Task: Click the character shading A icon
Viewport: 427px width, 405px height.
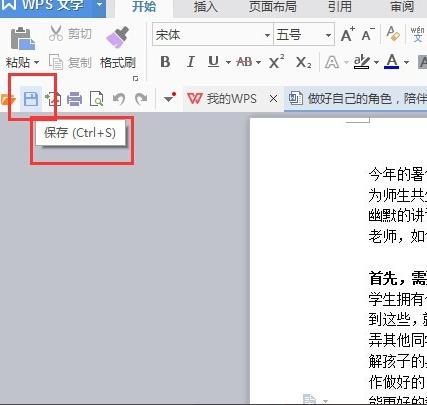Action: click(x=423, y=62)
